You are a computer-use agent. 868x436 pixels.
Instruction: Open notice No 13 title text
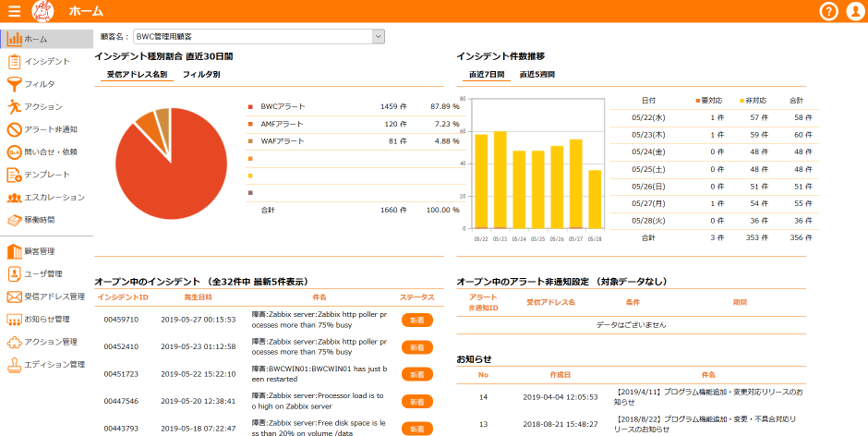(x=705, y=424)
